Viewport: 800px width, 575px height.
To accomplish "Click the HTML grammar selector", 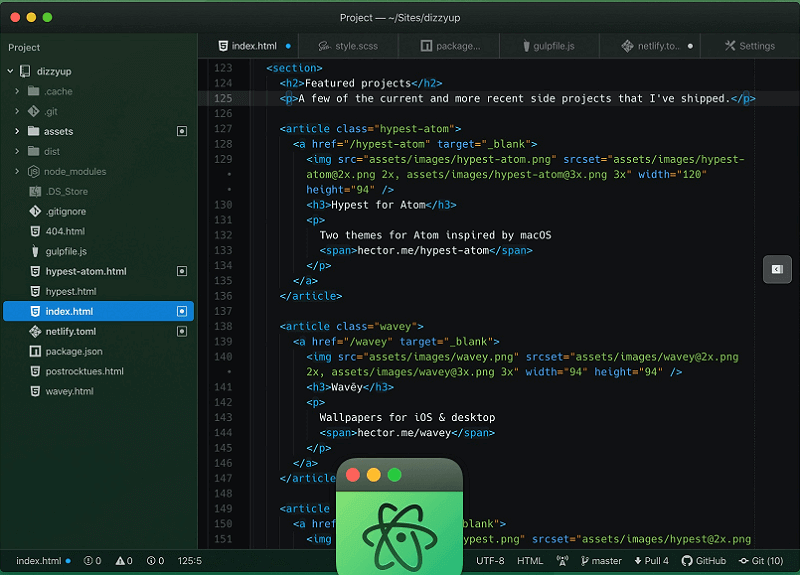I will tap(529, 561).
